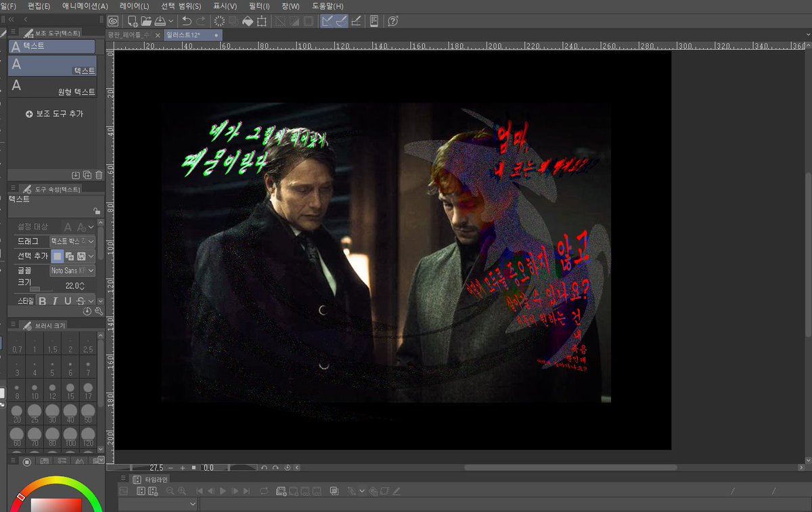Viewport: 812px width, 512px height.
Task: Expand the 스타일 options arrow
Action: tap(91, 301)
